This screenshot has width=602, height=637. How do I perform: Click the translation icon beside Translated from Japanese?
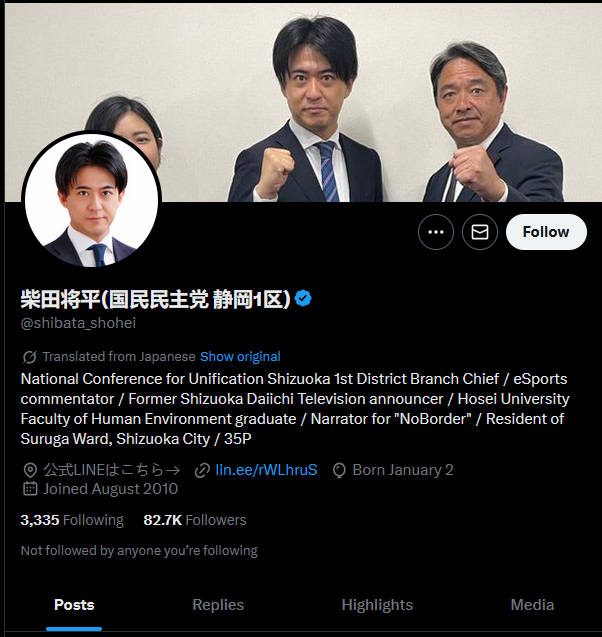30,357
